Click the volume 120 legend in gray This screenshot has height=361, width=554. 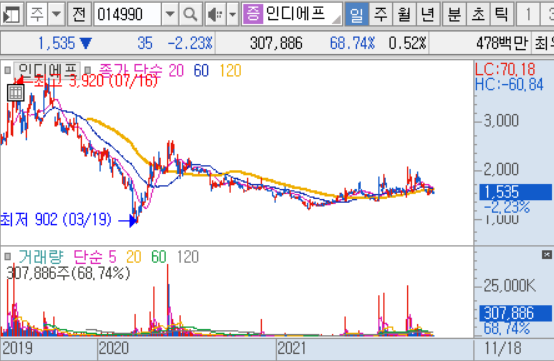[x=188, y=257]
